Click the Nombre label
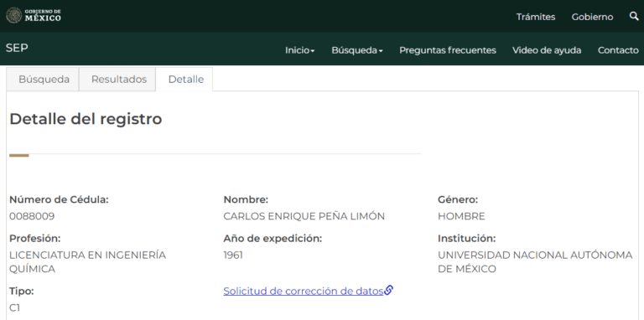This screenshot has height=320, width=644. (x=246, y=200)
